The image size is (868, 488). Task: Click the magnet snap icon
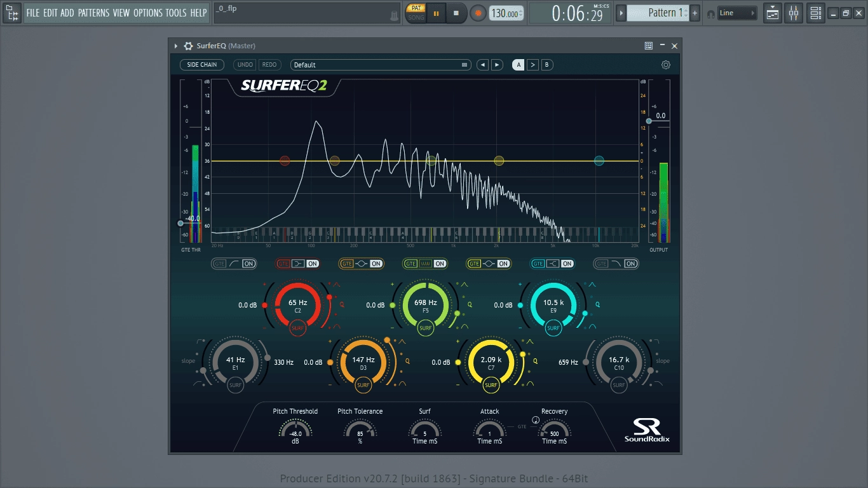(x=710, y=13)
